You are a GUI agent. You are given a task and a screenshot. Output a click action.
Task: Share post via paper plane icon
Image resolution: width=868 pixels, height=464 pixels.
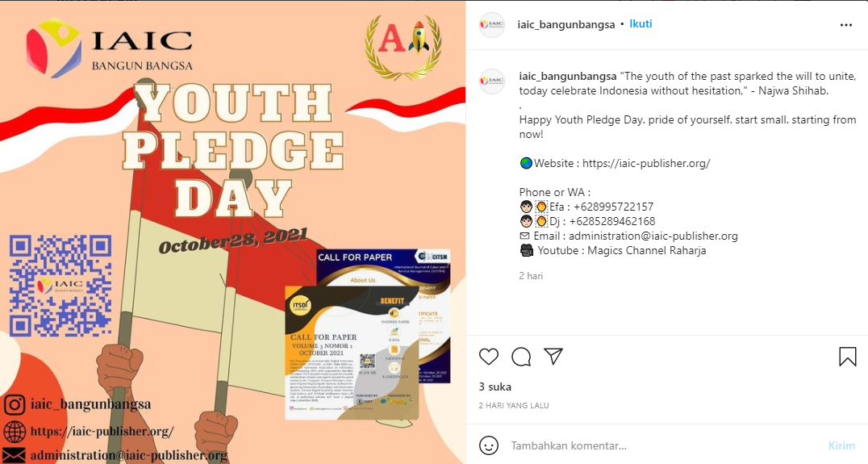(x=553, y=356)
